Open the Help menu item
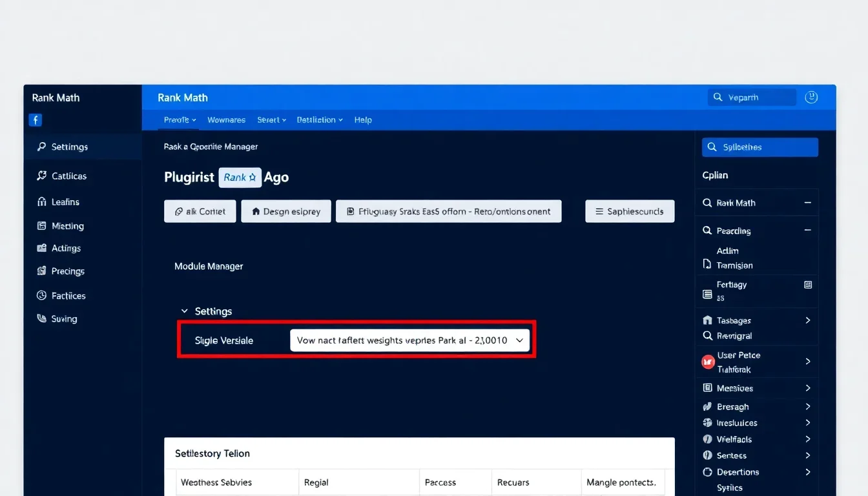 click(x=363, y=120)
